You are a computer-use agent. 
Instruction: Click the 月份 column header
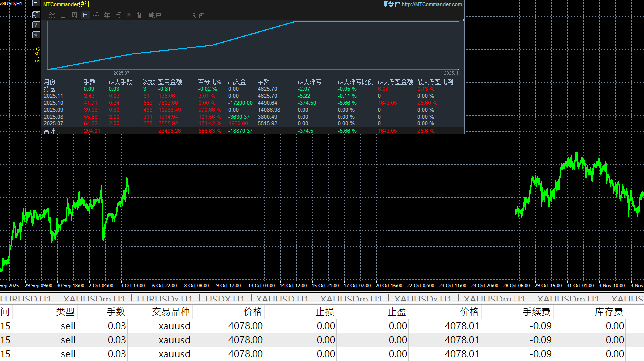coord(50,82)
